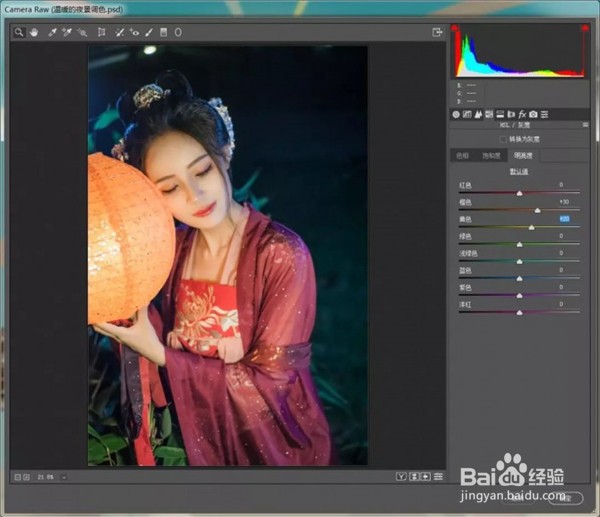Open the zoom level dropdown
This screenshot has height=517, width=600.
coord(64,477)
